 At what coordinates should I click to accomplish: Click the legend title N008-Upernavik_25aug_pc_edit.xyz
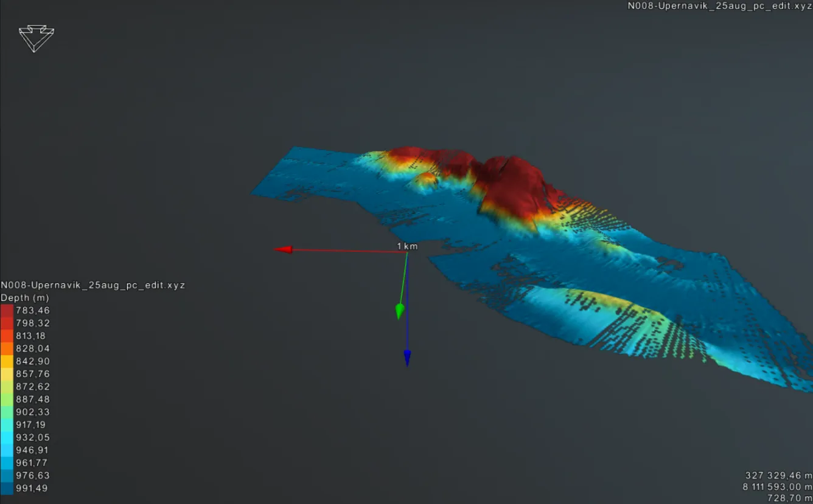click(x=92, y=285)
